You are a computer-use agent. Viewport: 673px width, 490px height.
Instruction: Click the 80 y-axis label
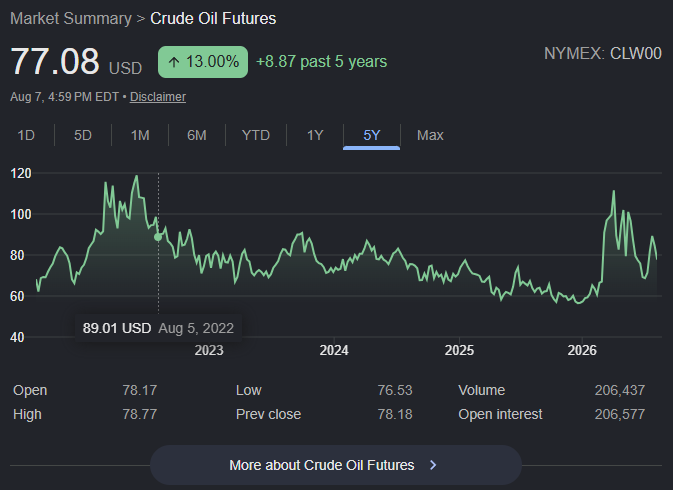click(17, 256)
